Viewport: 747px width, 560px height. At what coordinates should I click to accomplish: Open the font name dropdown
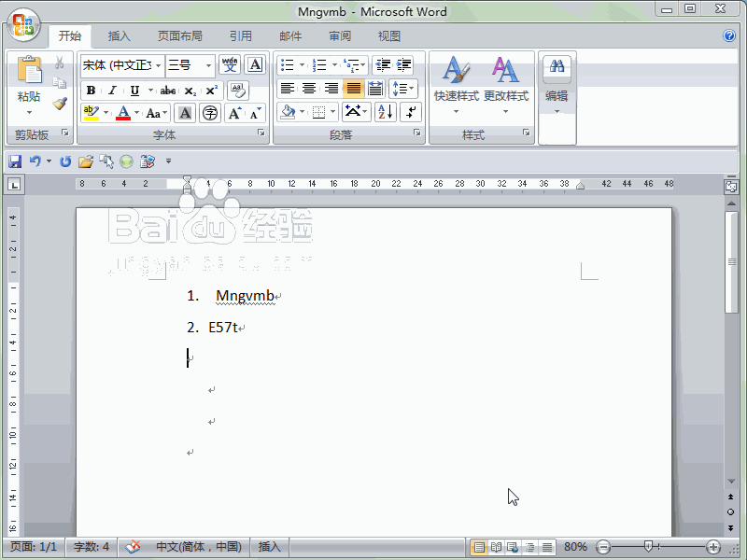(158, 65)
